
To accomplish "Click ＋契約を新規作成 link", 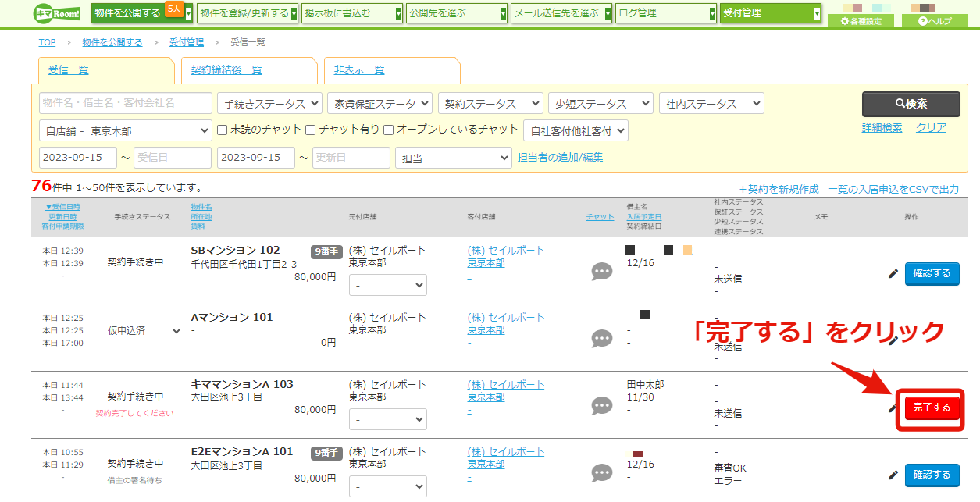I will click(x=779, y=189).
